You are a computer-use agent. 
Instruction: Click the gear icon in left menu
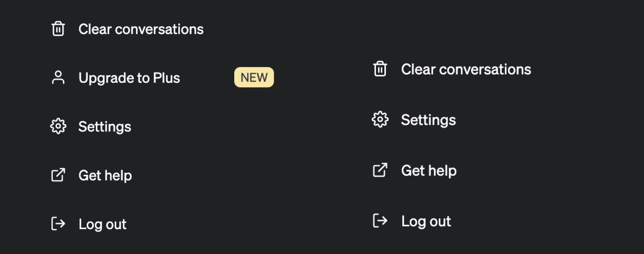(58, 126)
